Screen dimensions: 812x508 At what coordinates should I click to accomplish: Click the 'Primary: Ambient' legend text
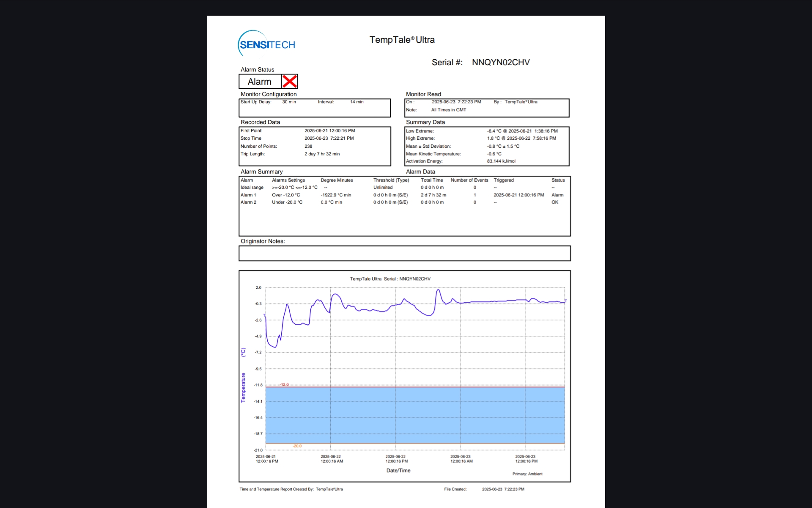tap(527, 474)
